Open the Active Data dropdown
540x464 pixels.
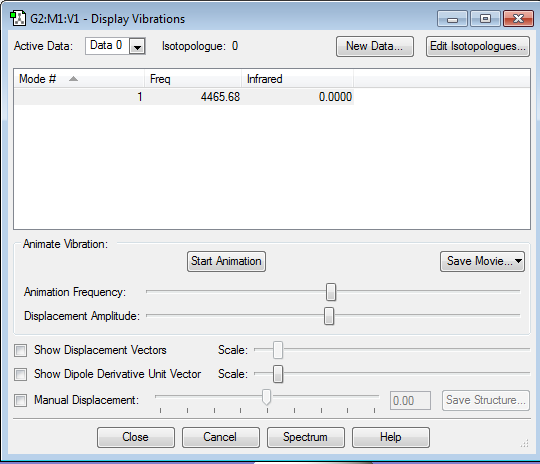(137, 46)
